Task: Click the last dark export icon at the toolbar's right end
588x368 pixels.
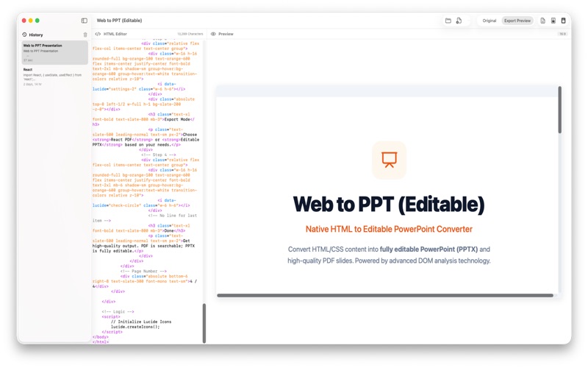Action: [563, 21]
